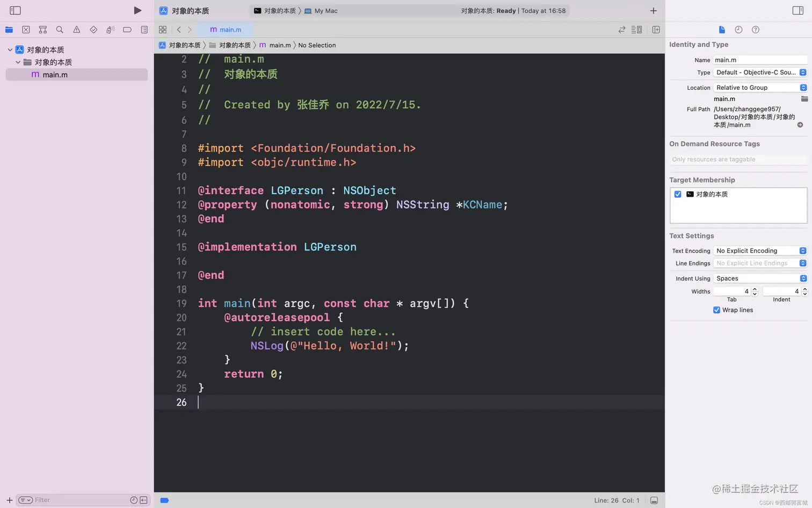Click the line with NSLog Hello, World!
This screenshot has height=508, width=812.
tap(330, 346)
